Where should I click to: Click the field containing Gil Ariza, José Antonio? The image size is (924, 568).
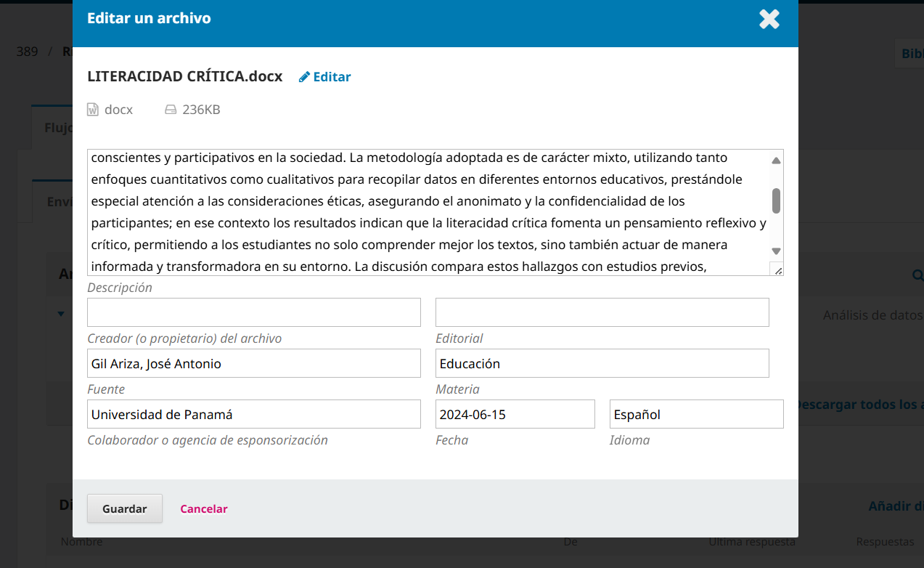coord(254,363)
